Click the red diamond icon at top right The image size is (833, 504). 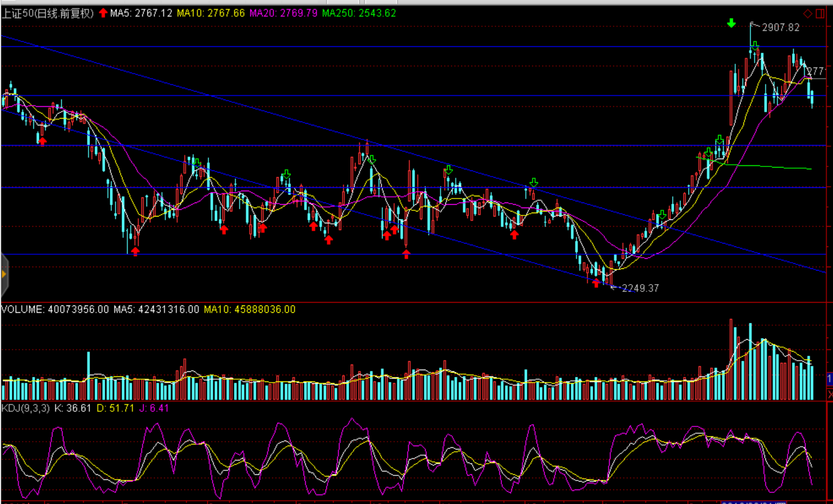tap(808, 13)
